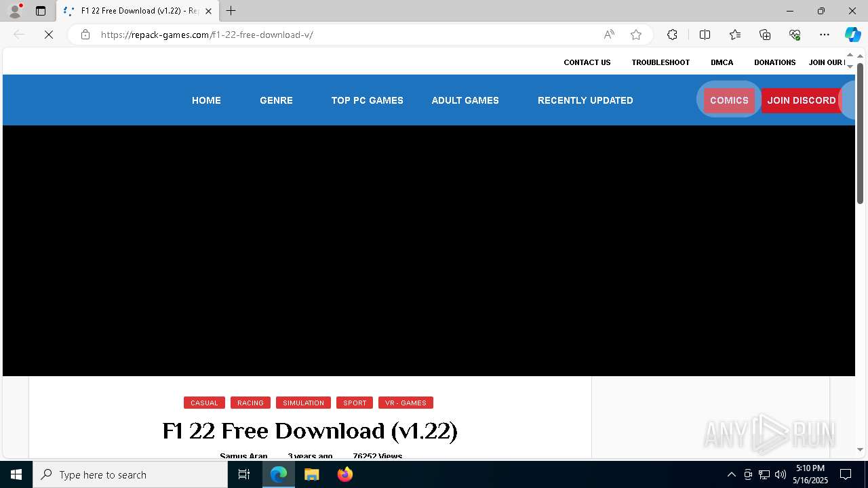Screen dimensions: 868x488
Task: Open the Copilot sidebar
Action: click(853, 35)
